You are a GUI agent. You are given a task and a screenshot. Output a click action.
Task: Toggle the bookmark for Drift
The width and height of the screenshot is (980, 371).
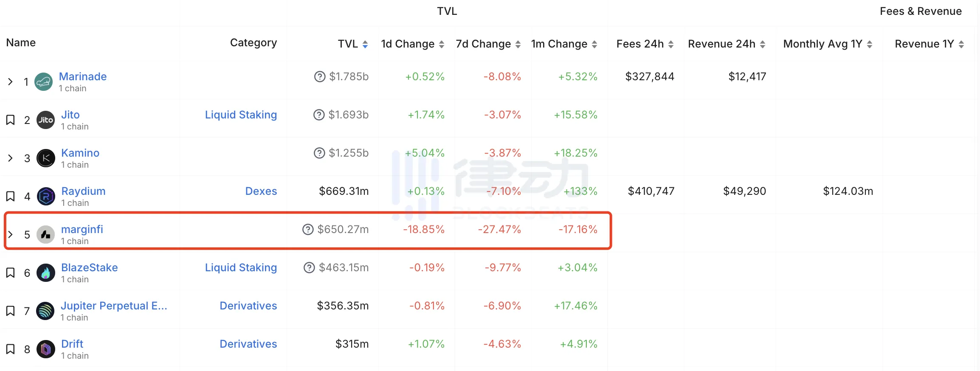tap(11, 349)
